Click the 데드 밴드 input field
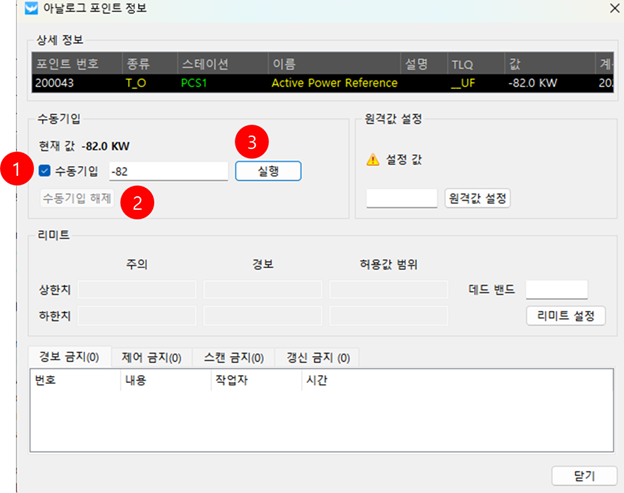This screenshot has height=493, width=624. [x=556, y=289]
